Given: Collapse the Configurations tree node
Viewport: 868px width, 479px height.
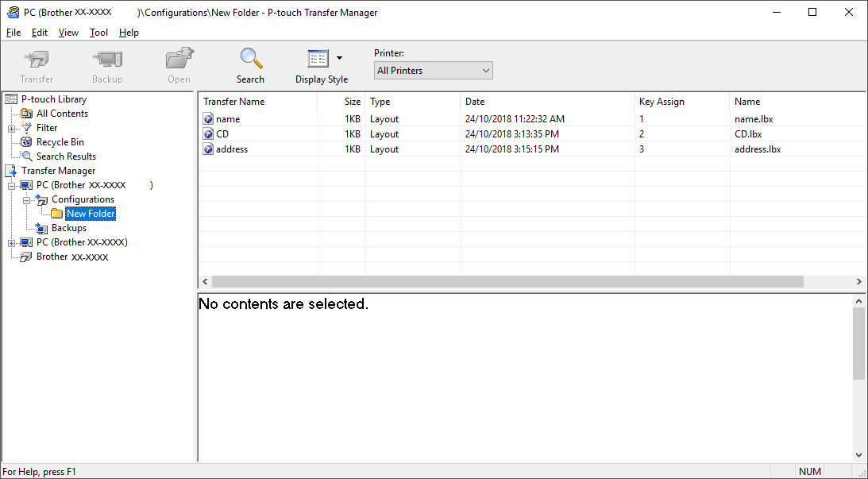Looking at the screenshot, I should (x=26, y=199).
